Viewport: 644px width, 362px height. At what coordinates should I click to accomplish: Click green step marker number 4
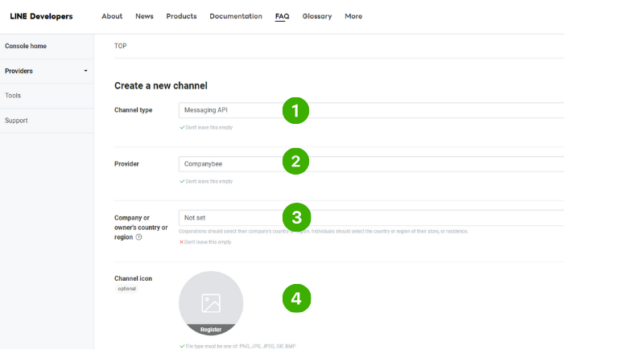click(x=295, y=299)
